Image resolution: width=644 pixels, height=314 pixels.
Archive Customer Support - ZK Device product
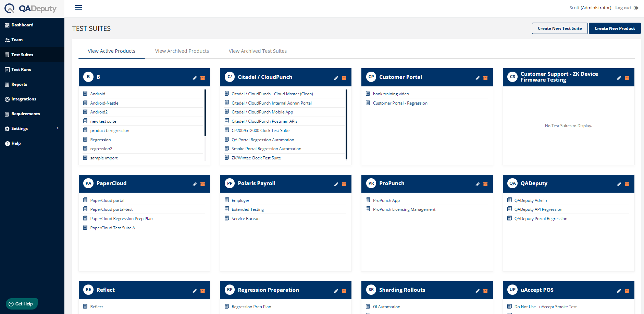pos(627,78)
